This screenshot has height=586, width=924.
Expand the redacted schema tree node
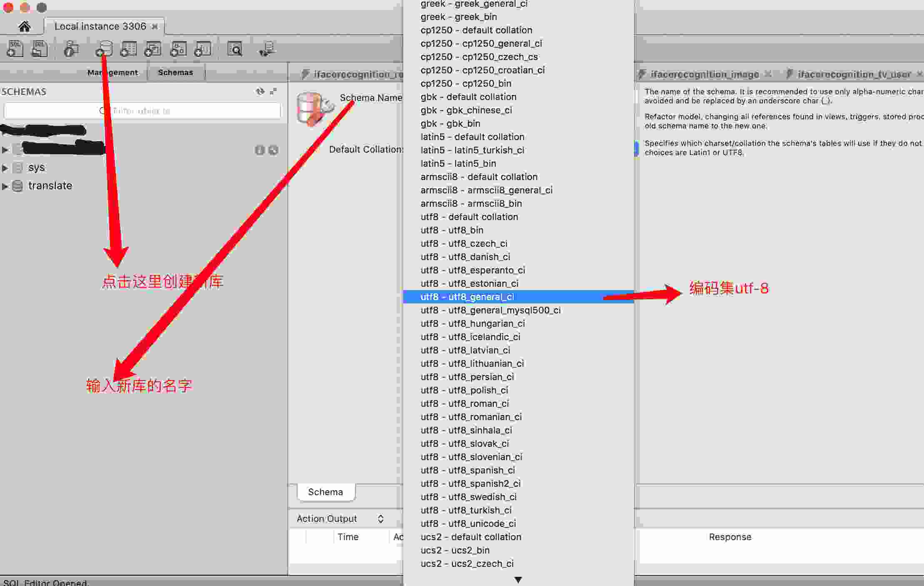click(x=5, y=150)
